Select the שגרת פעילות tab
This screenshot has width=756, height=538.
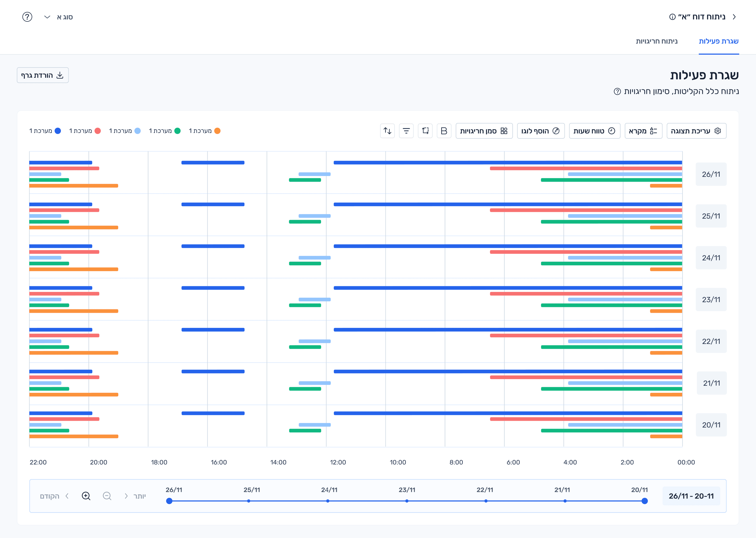tap(719, 41)
